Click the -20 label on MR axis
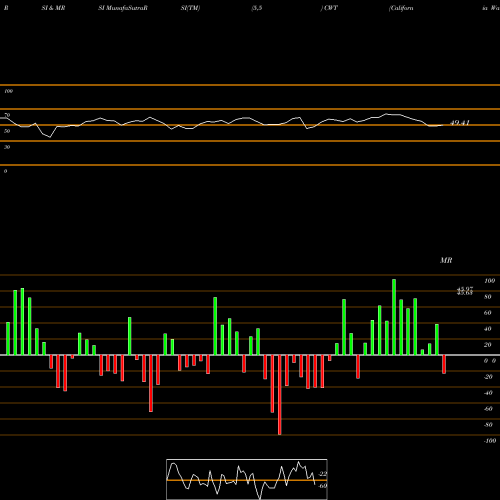 pos(488,377)
